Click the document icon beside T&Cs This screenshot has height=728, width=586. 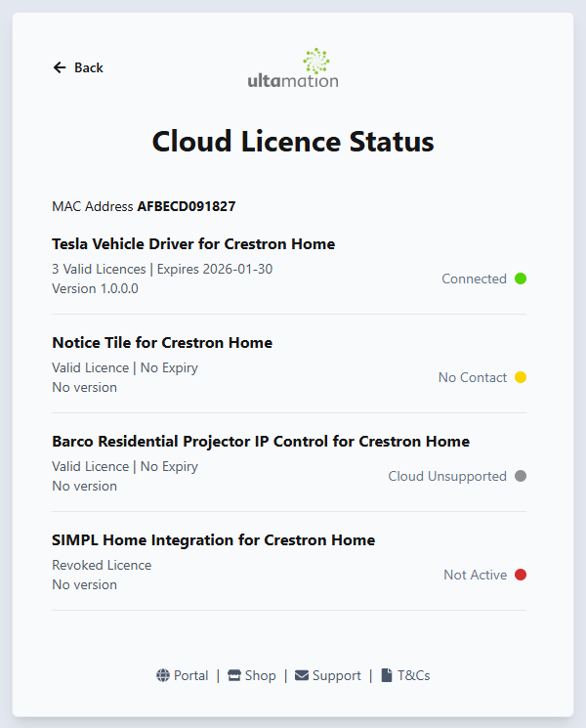(387, 675)
